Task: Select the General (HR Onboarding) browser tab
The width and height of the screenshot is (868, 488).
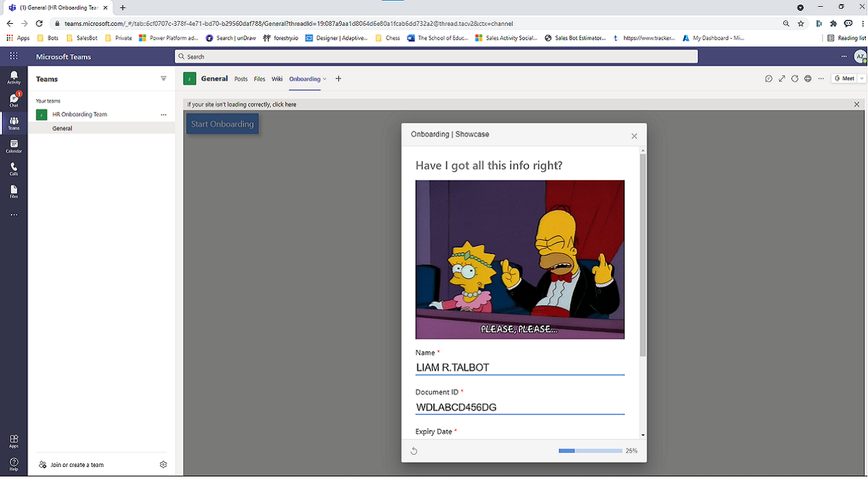Action: [x=58, y=7]
